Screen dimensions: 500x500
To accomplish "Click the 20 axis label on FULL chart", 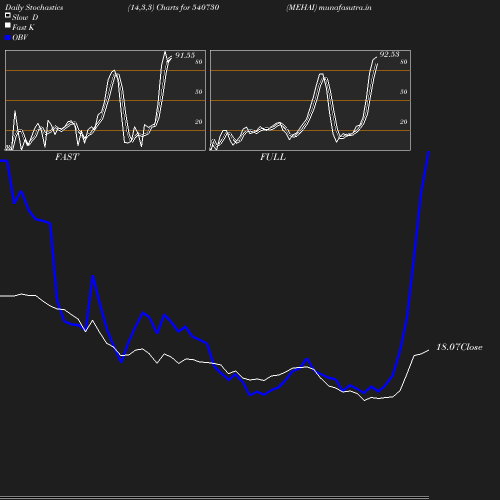I will [x=404, y=122].
